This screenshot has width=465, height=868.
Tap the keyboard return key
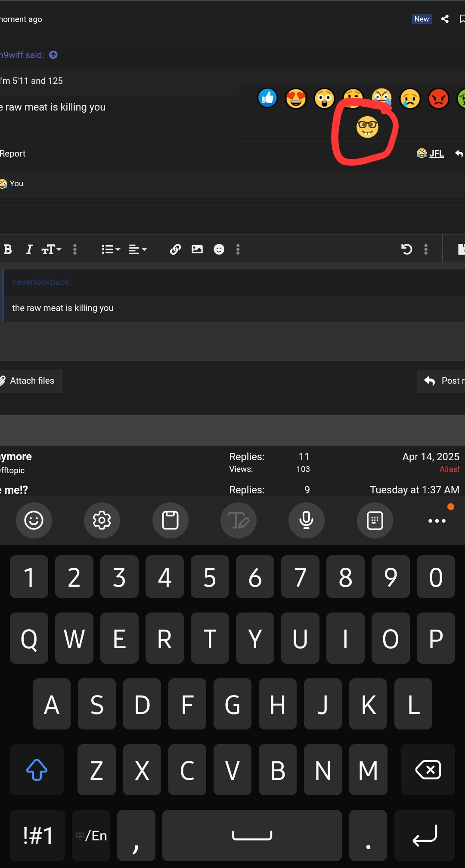coord(425,835)
